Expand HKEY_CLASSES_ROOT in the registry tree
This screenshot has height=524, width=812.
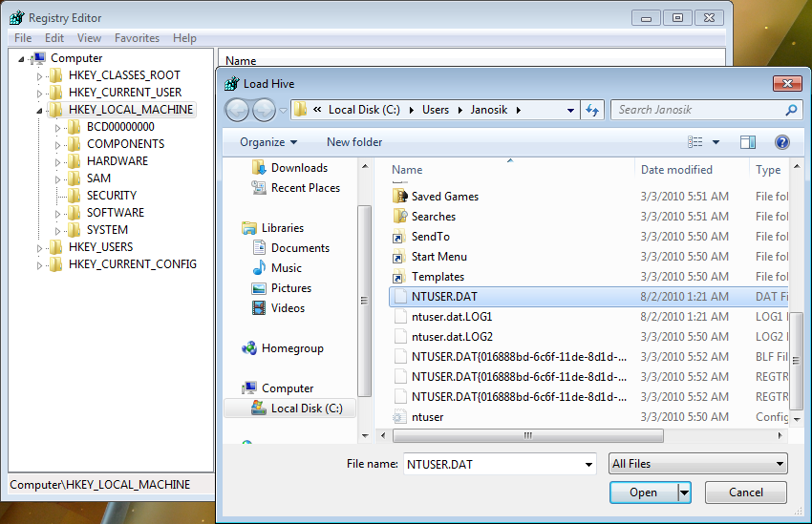tap(39, 76)
